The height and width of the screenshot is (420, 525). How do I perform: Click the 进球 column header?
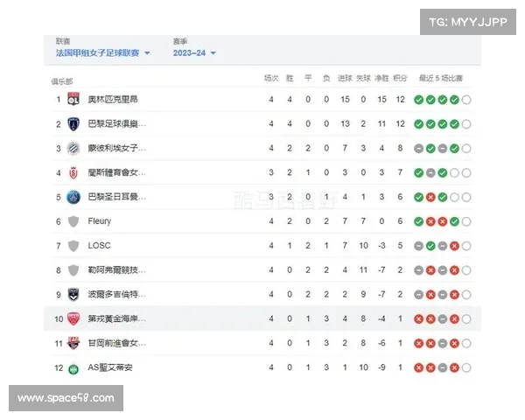click(x=345, y=78)
